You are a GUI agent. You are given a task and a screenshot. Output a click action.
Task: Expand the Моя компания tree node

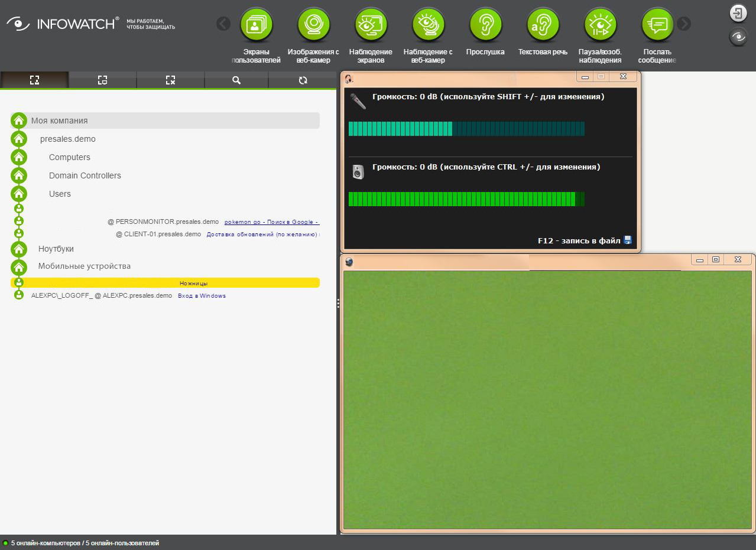pos(19,121)
